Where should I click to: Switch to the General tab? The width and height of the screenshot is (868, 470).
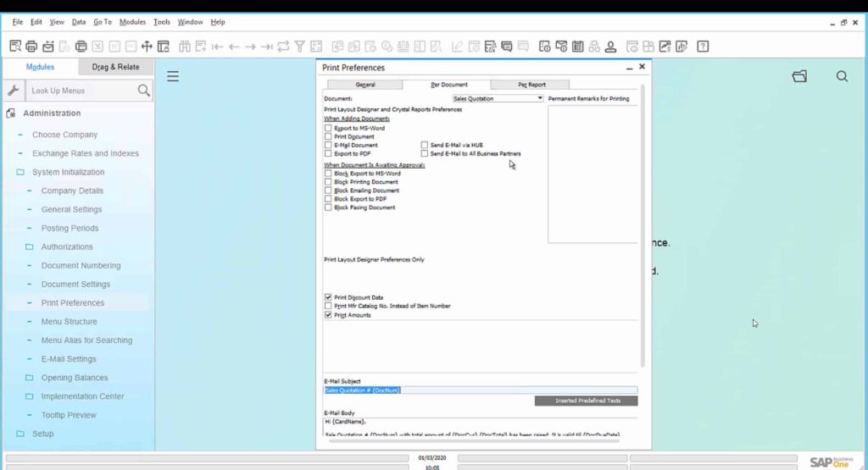(x=364, y=85)
